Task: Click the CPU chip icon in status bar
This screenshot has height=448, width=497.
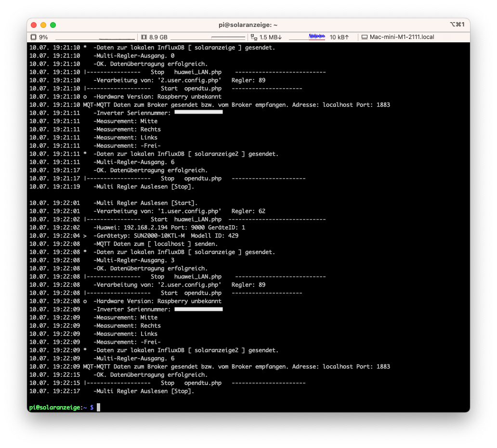Action: coord(33,37)
